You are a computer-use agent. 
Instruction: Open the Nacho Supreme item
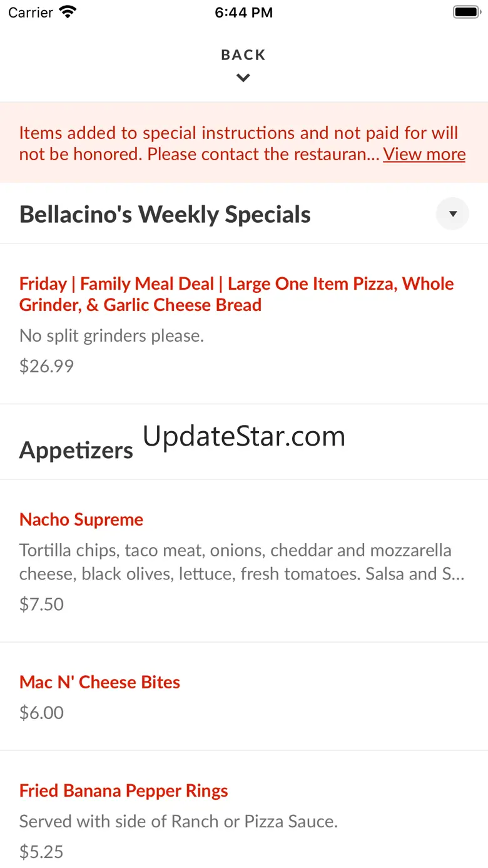81,519
